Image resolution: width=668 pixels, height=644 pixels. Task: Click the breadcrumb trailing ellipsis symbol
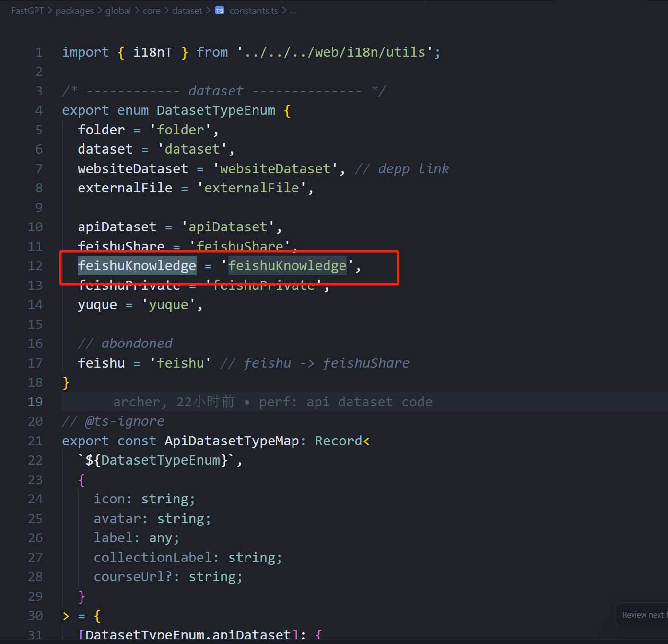click(x=293, y=11)
